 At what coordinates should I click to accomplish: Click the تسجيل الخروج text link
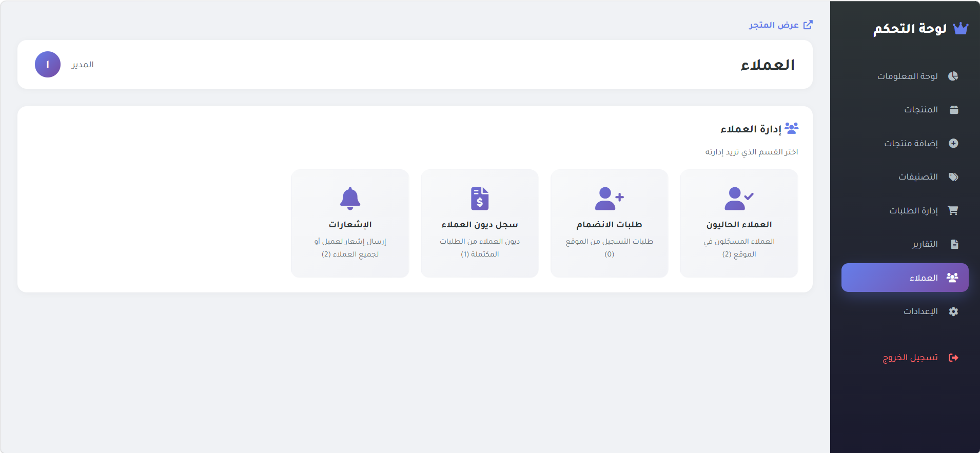(x=910, y=358)
